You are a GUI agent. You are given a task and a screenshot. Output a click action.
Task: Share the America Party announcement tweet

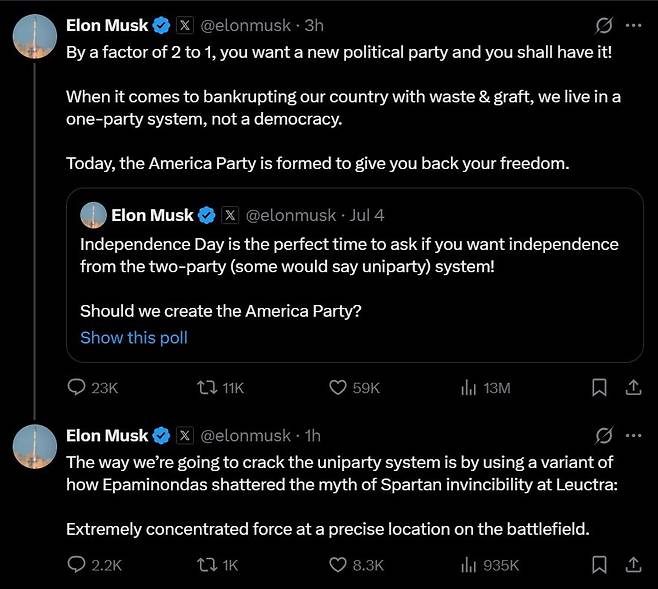click(x=632, y=387)
